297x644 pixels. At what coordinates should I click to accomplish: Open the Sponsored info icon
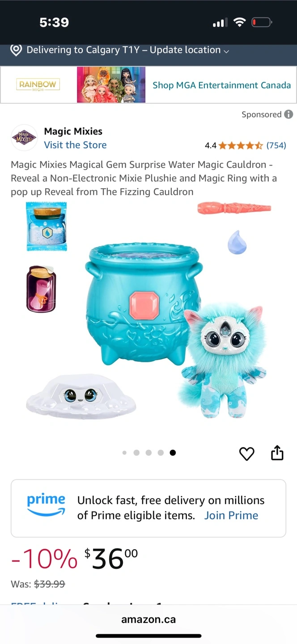[x=289, y=114]
